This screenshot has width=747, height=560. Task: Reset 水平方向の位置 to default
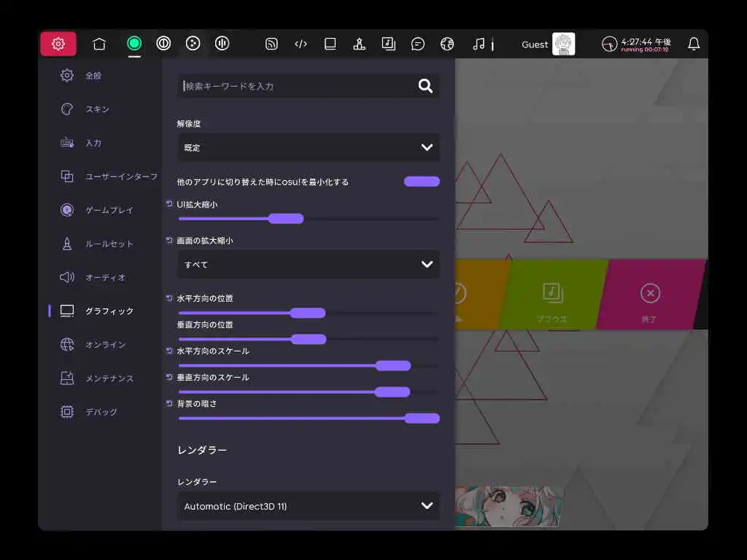(169, 298)
